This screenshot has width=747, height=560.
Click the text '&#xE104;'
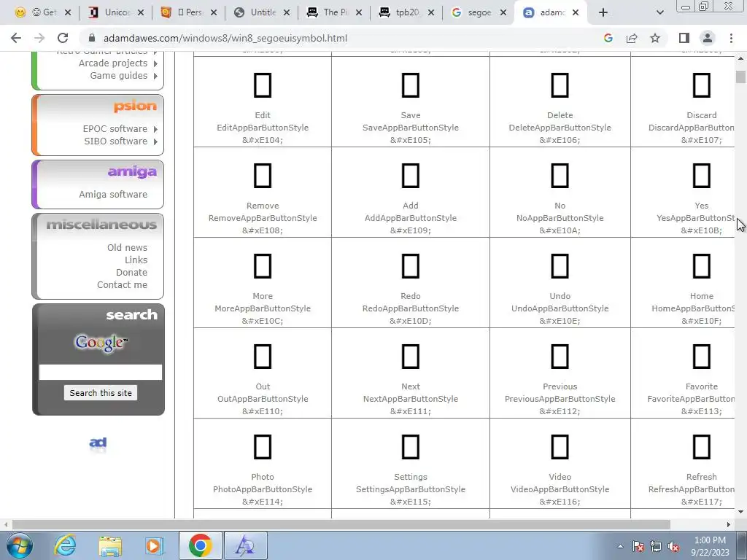pyautogui.click(x=263, y=140)
